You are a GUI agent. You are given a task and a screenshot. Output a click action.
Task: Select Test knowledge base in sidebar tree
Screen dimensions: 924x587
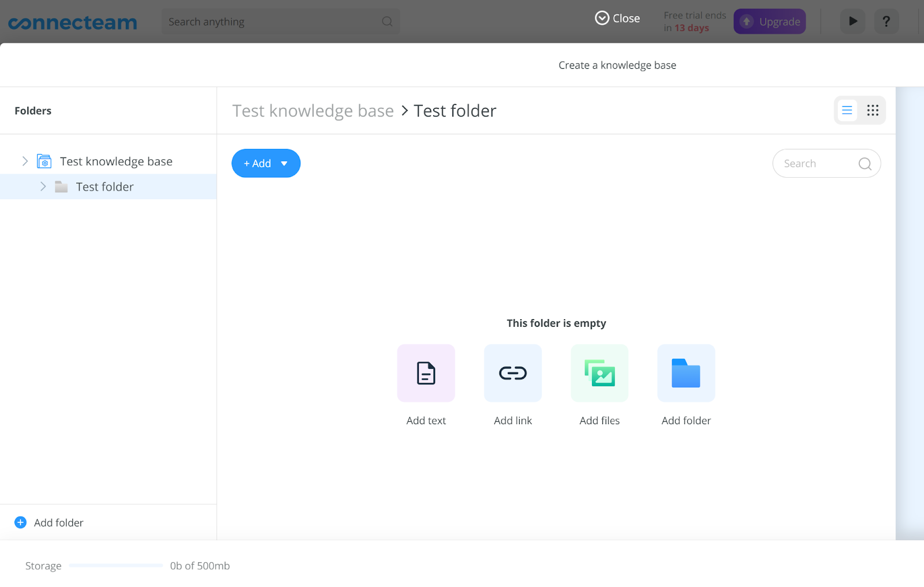pos(116,162)
